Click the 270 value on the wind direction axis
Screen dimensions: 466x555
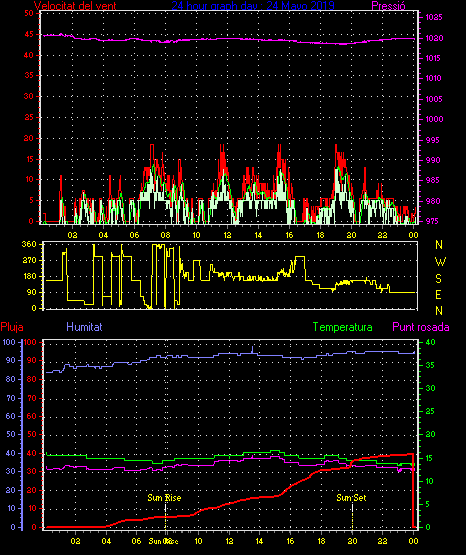(x=29, y=260)
